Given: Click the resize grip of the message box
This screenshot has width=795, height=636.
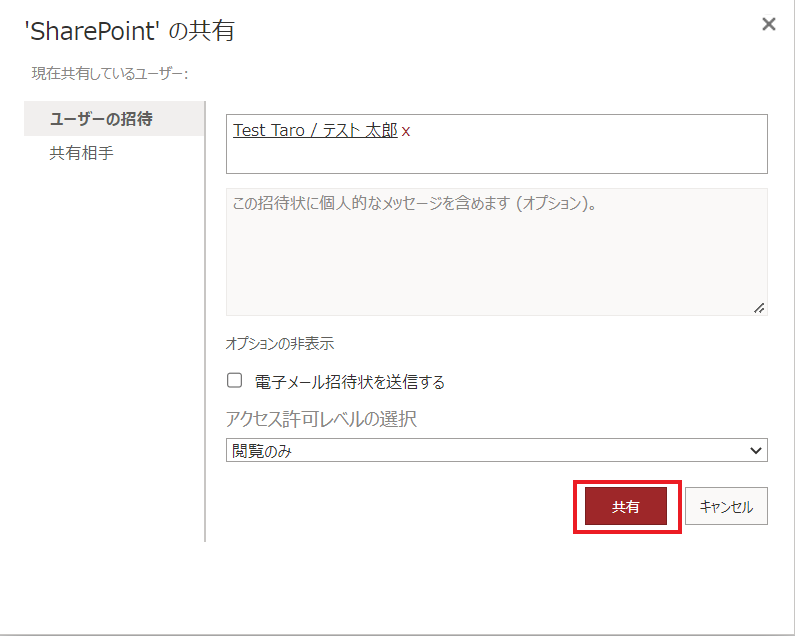Looking at the screenshot, I should [759, 308].
